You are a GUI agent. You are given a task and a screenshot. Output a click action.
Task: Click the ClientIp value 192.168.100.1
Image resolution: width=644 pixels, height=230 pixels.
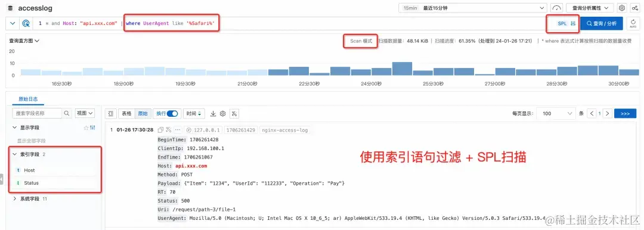(205, 148)
